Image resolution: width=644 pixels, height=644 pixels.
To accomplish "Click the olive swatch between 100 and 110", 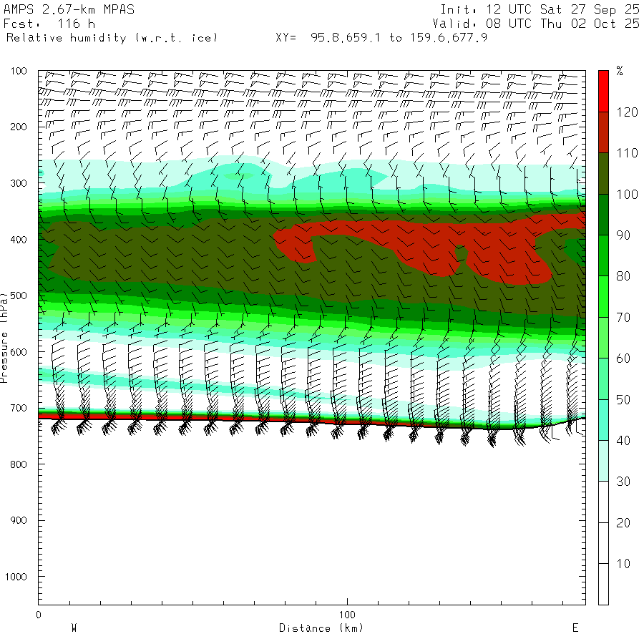I will pyautogui.click(x=603, y=173).
